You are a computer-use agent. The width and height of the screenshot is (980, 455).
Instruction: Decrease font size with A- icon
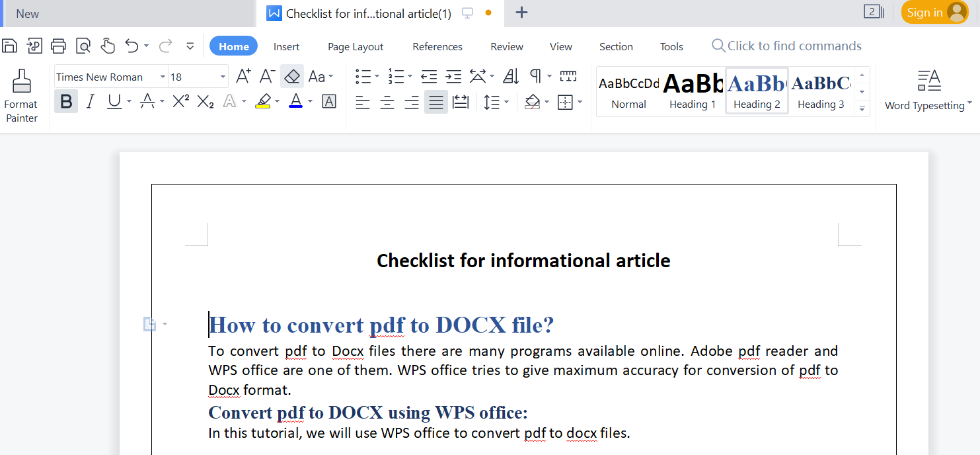pyautogui.click(x=267, y=76)
